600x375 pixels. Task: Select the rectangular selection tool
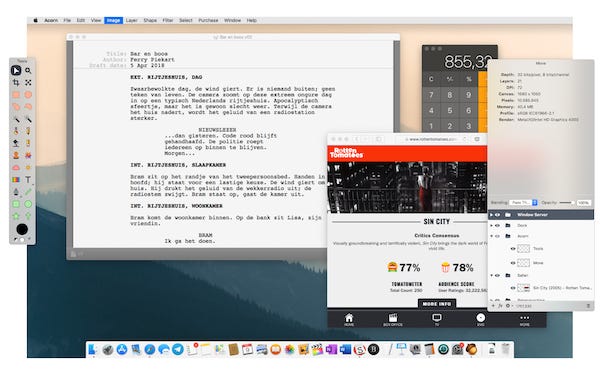click(16, 95)
